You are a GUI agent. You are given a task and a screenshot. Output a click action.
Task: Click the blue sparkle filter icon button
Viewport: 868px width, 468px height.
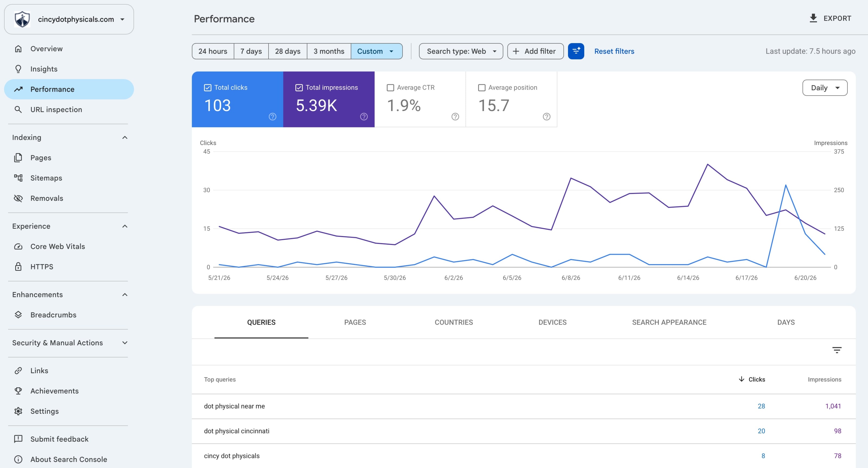(576, 51)
